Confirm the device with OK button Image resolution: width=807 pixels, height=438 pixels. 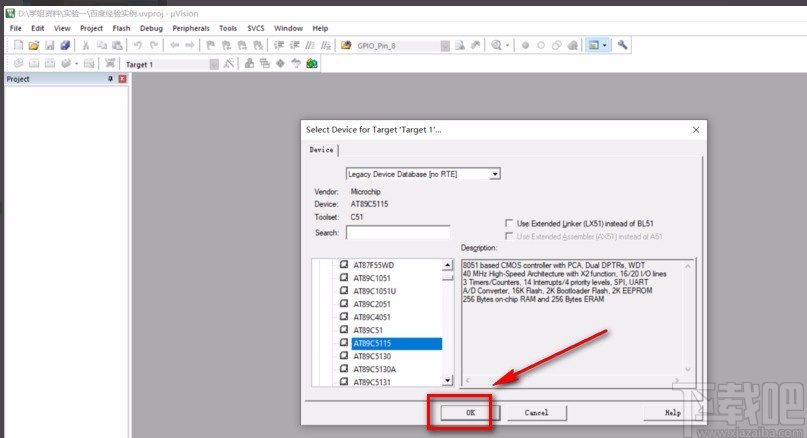pyautogui.click(x=470, y=413)
